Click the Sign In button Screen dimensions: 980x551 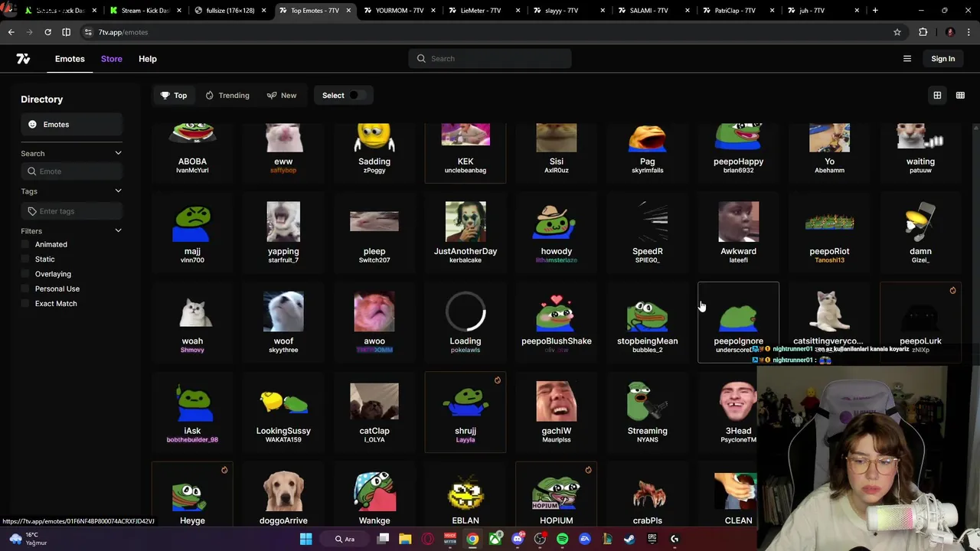(x=943, y=59)
